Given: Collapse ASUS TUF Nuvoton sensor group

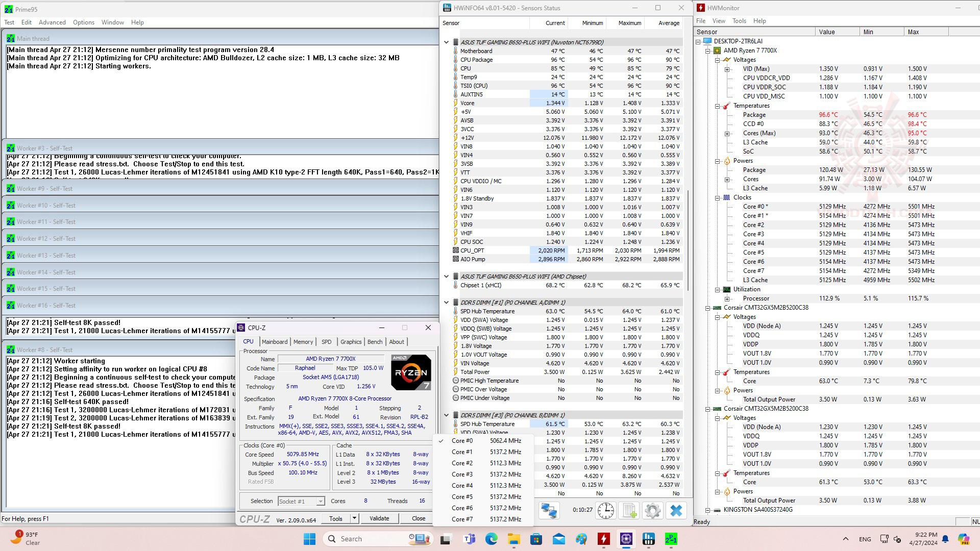Looking at the screenshot, I should [447, 42].
